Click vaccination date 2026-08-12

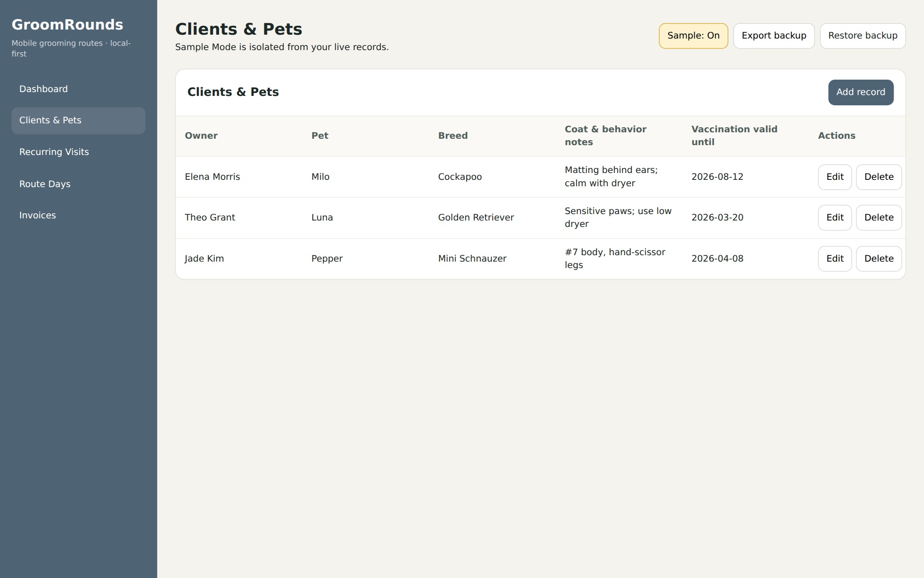[x=717, y=177]
